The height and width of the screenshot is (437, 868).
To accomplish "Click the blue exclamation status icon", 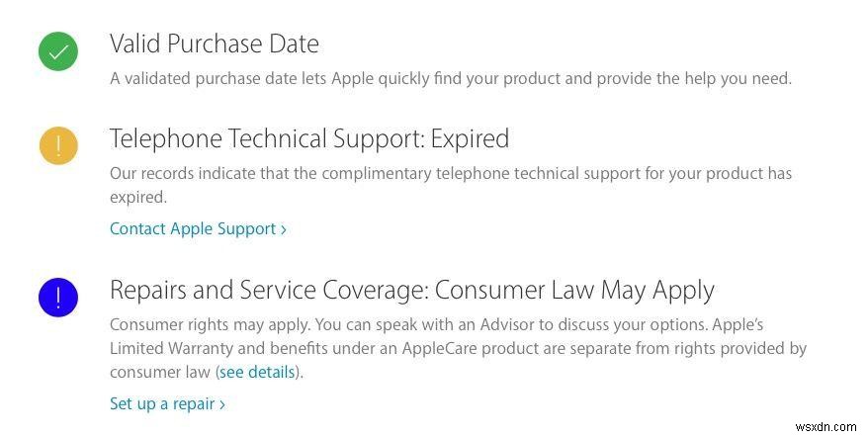I will point(58,297).
